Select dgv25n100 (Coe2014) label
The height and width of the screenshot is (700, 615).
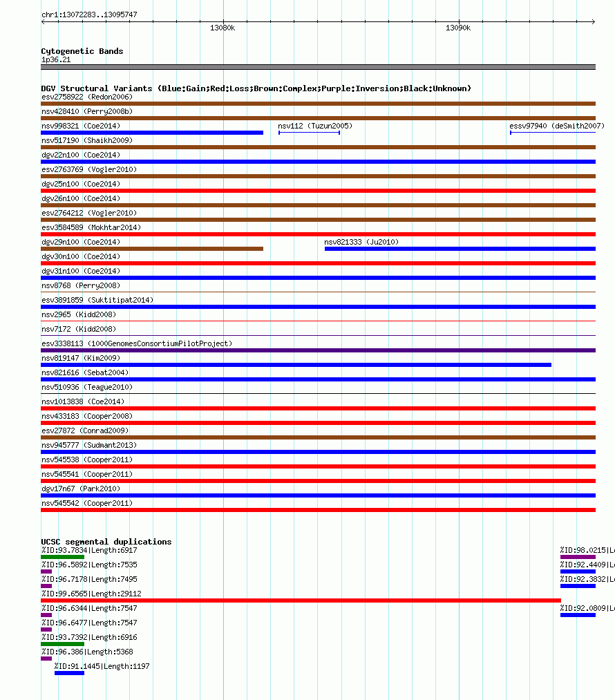coord(81,184)
